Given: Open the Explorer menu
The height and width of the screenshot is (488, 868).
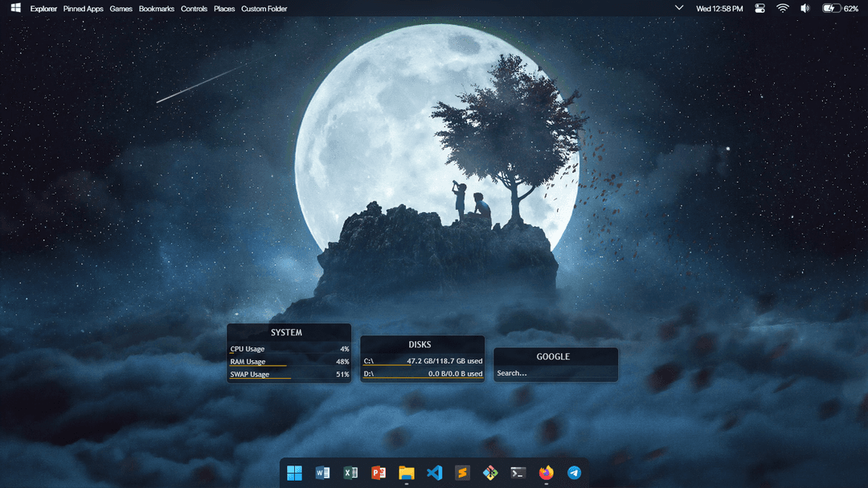Looking at the screenshot, I should 43,9.
